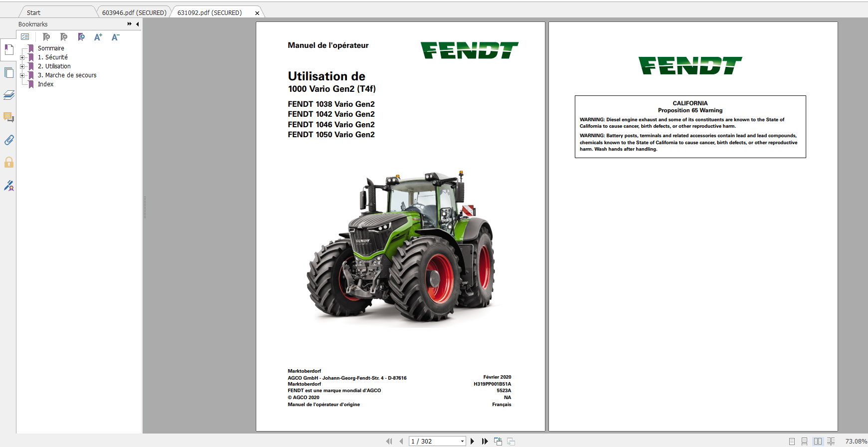Click the CALIFORNIA heading on page two
This screenshot has width=868, height=447.
click(x=690, y=103)
